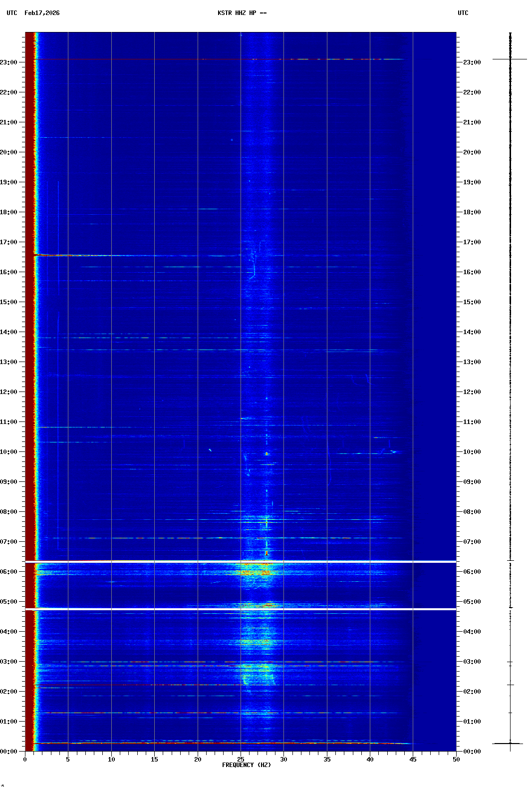This screenshot has width=532, height=791.
Task: Click the 50 value on frequency axis
Action: coord(456,759)
